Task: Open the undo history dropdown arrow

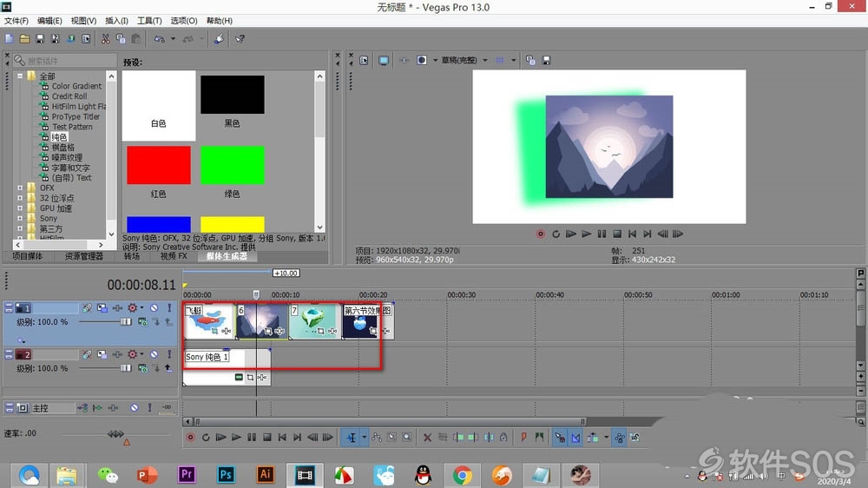Action: click(173, 39)
